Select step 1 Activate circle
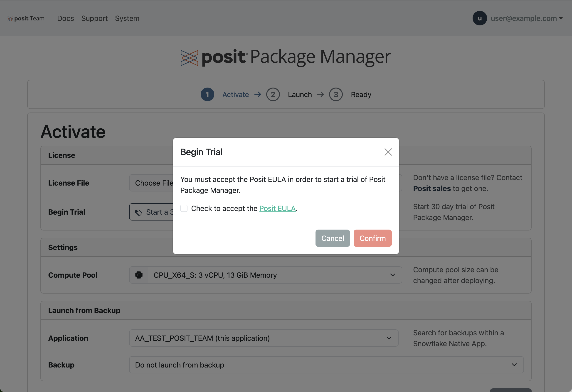 tap(207, 94)
